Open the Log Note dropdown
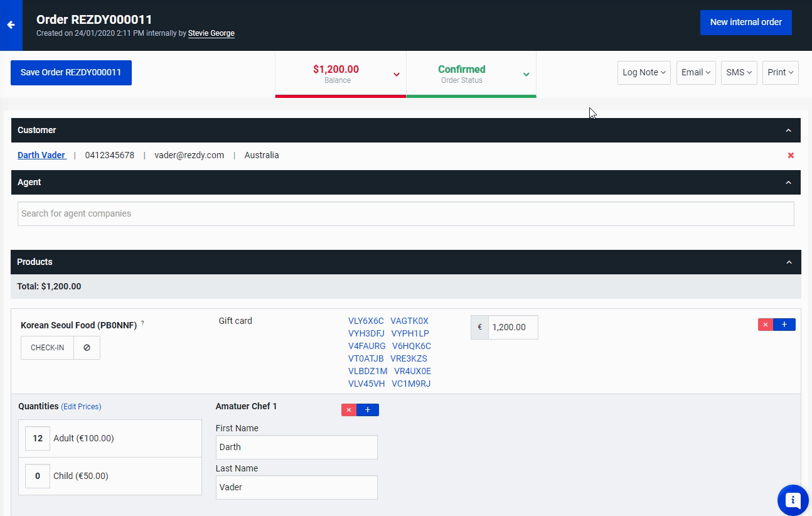 point(644,72)
